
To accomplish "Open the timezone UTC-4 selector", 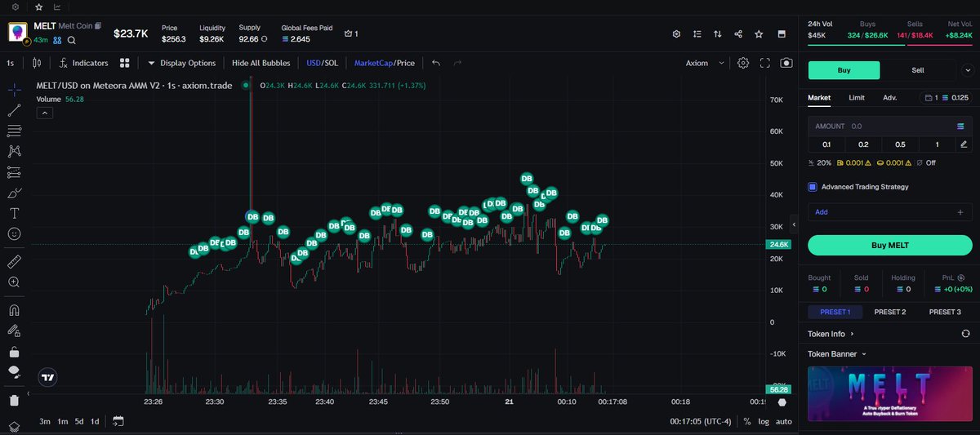I will tap(700, 422).
